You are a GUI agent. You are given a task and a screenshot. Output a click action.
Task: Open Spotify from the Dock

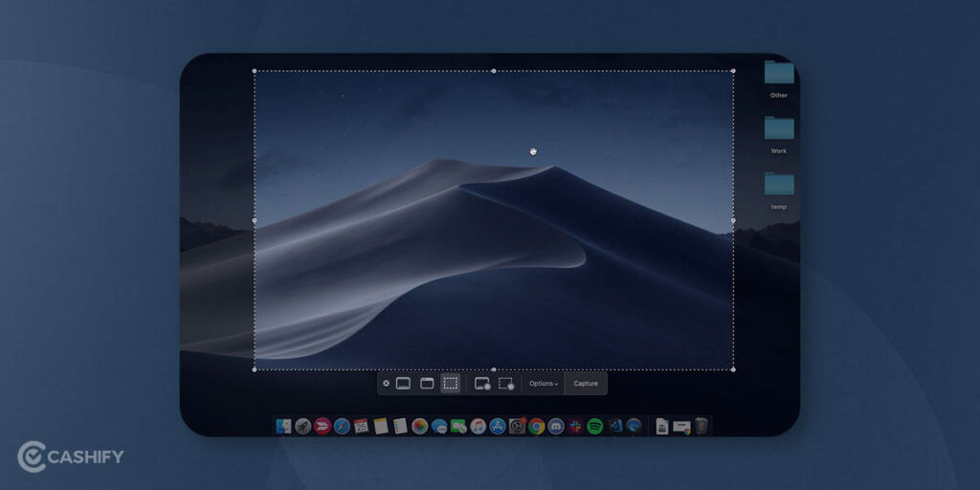click(x=595, y=426)
